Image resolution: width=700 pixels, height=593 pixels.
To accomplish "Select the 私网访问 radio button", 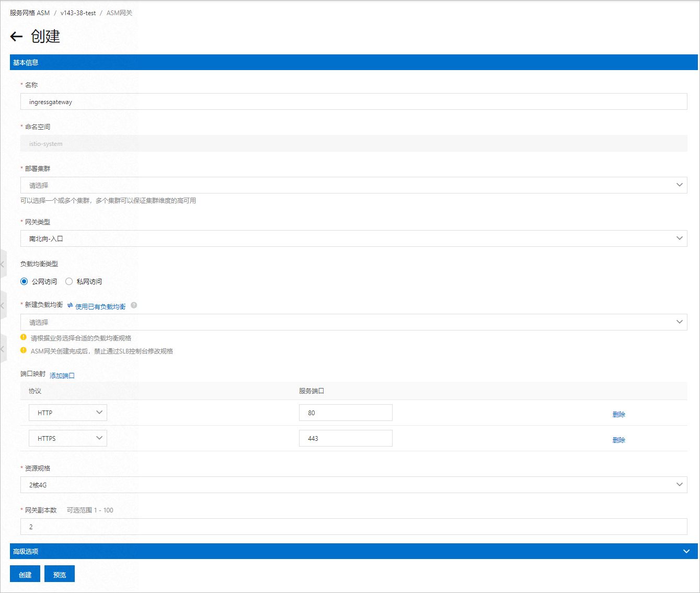I will click(69, 281).
